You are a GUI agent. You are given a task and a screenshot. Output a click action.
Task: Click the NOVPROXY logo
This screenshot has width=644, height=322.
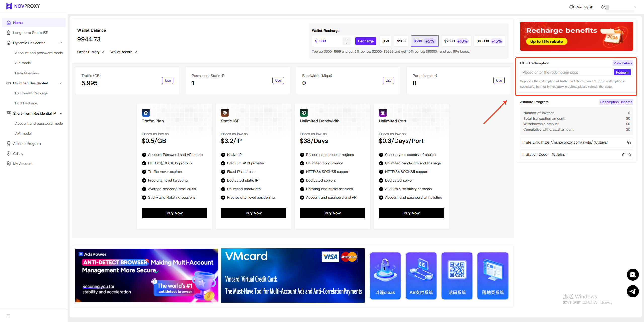(23, 6)
